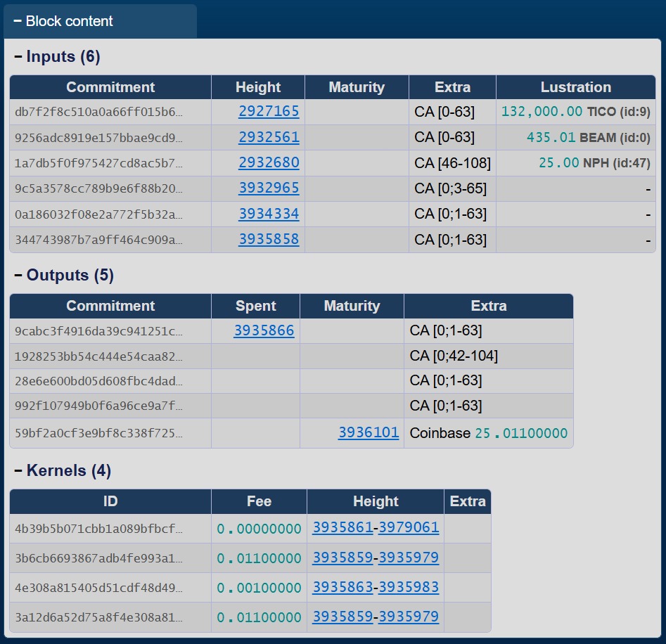Collapse the Block content section
Viewport: 666px width, 644px height.
pyautogui.click(x=63, y=21)
